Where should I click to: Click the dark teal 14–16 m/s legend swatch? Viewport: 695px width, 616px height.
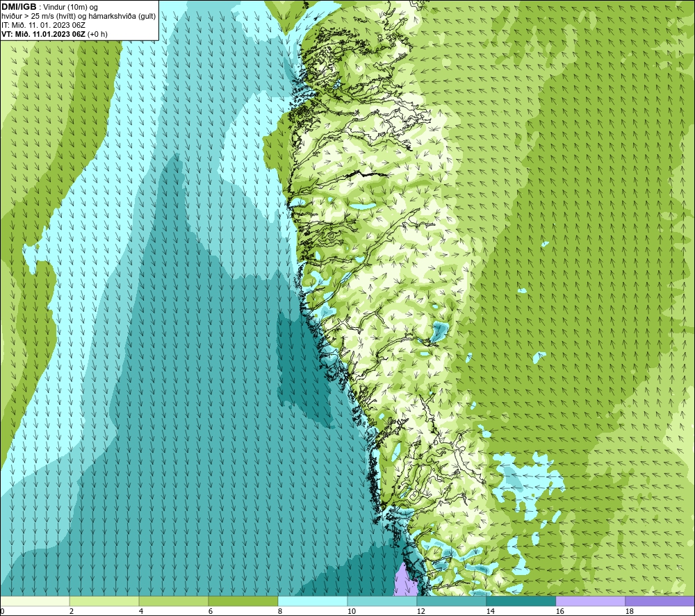[521, 601]
